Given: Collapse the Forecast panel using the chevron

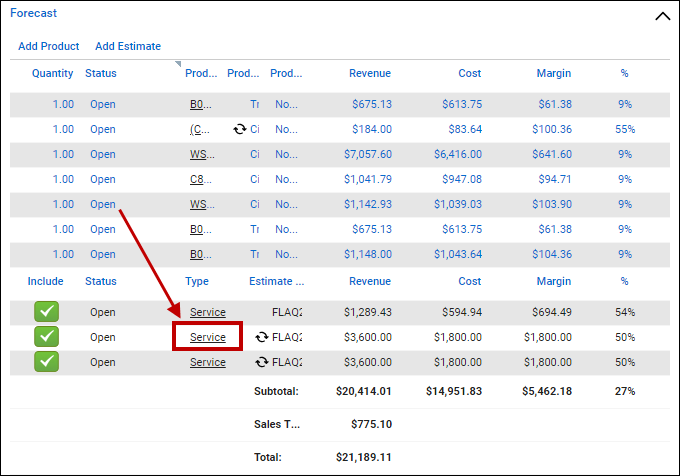Looking at the screenshot, I should tap(661, 16).
